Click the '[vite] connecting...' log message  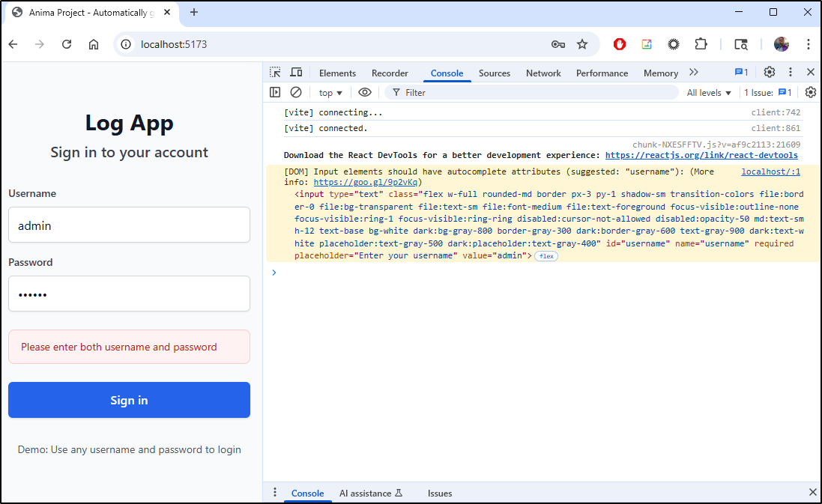333,112
